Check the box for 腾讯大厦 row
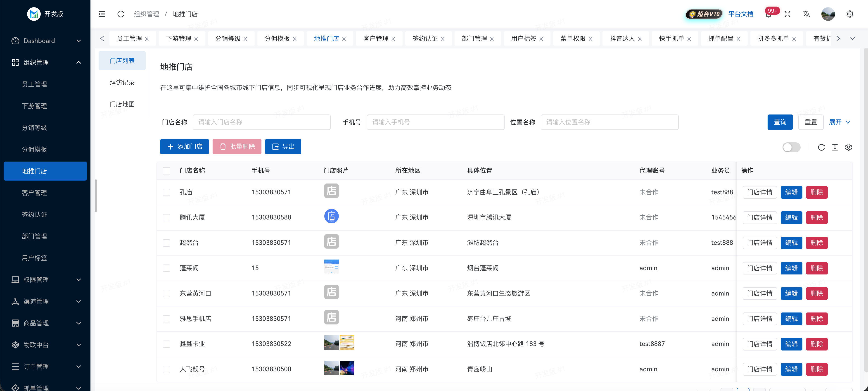Screen dimensions: 868x391 tap(166, 217)
